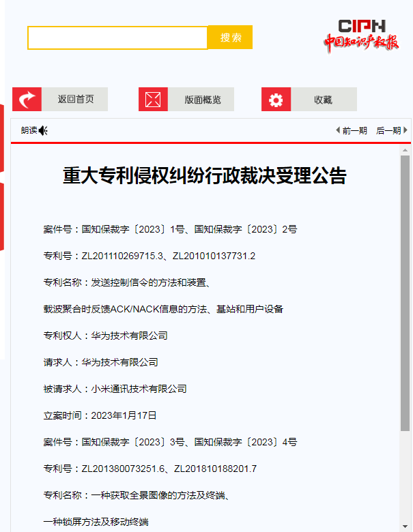The image size is (413, 532).
Task: Click the 返回首页 button label
Action: coord(75,99)
